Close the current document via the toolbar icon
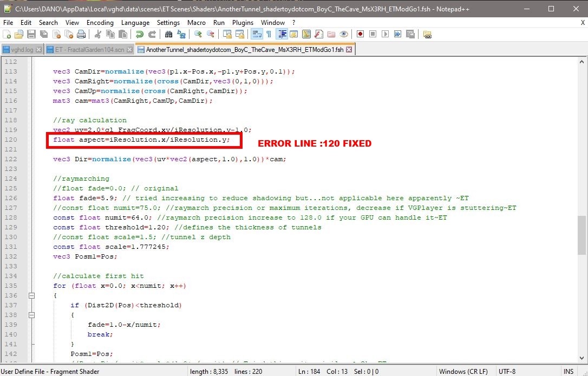 point(57,35)
